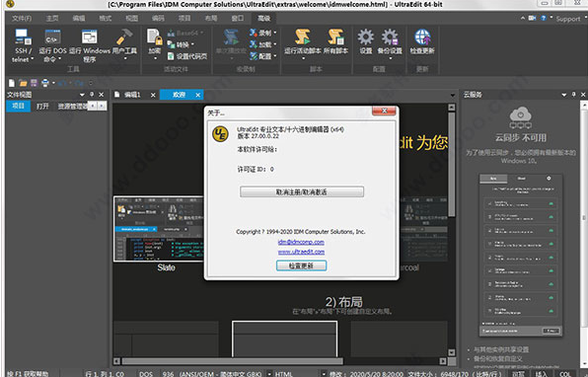Click the 设置代码页 code page icon
The height and width of the screenshot is (377, 588).
[171, 56]
